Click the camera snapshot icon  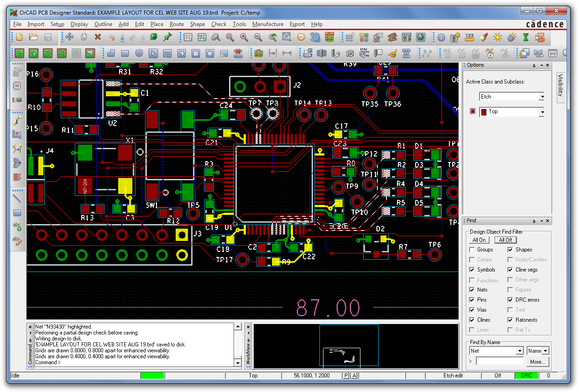(x=350, y=53)
